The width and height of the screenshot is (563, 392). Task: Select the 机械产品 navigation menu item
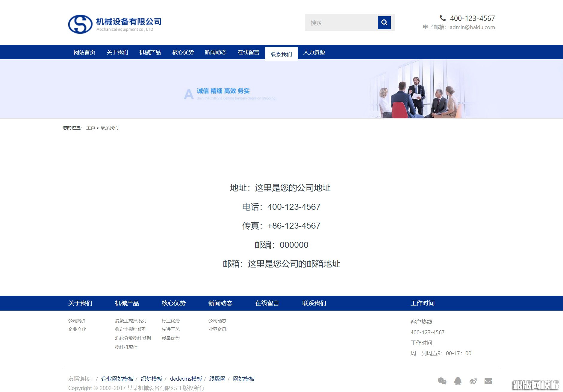[150, 52]
